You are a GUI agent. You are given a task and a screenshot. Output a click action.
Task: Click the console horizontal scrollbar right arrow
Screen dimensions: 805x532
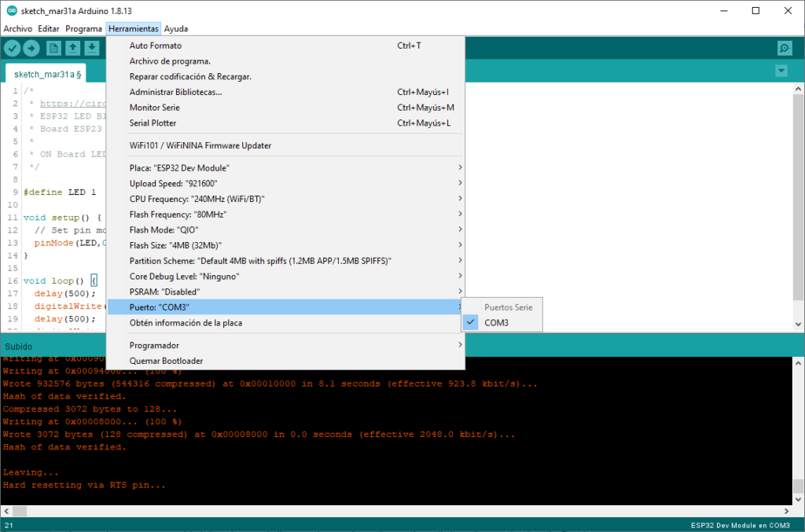[x=786, y=511]
